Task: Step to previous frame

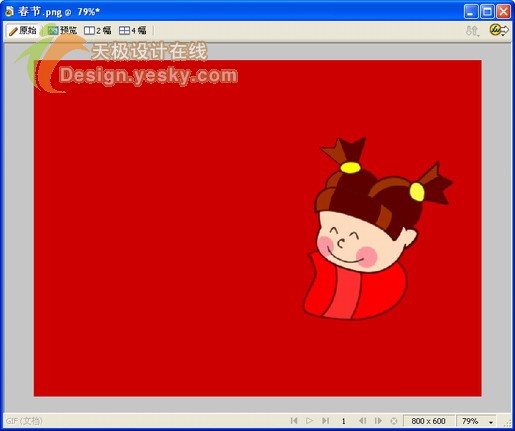Action: tap(362, 421)
